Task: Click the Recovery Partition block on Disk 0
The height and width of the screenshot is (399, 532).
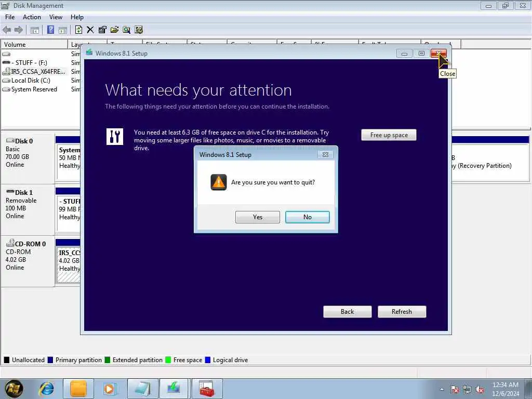Action: pos(490,162)
